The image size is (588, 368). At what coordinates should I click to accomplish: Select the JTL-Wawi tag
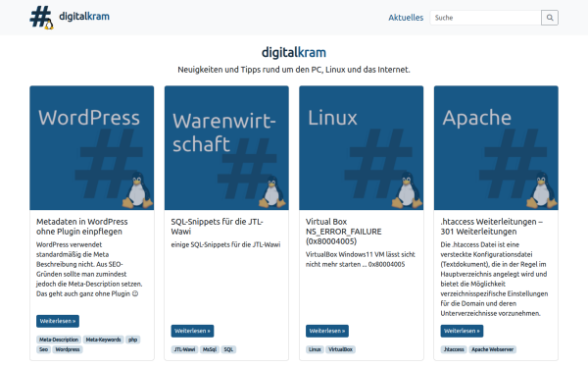tap(184, 349)
